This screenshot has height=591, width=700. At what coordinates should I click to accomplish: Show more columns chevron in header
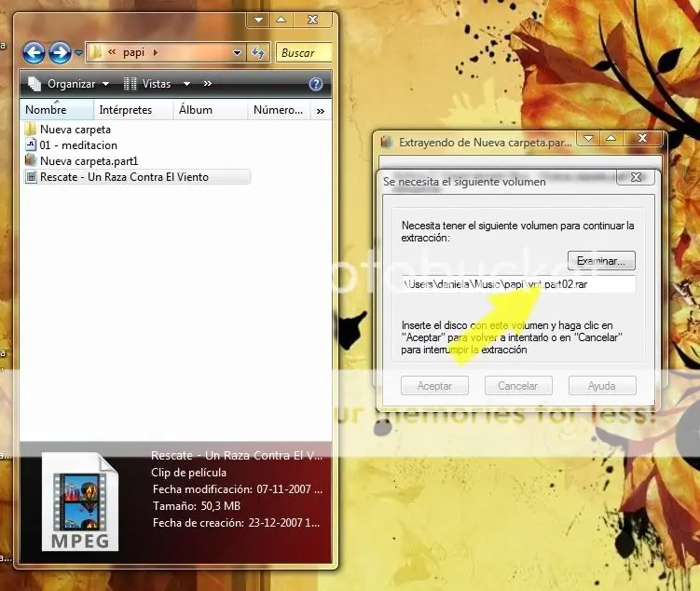[320, 111]
